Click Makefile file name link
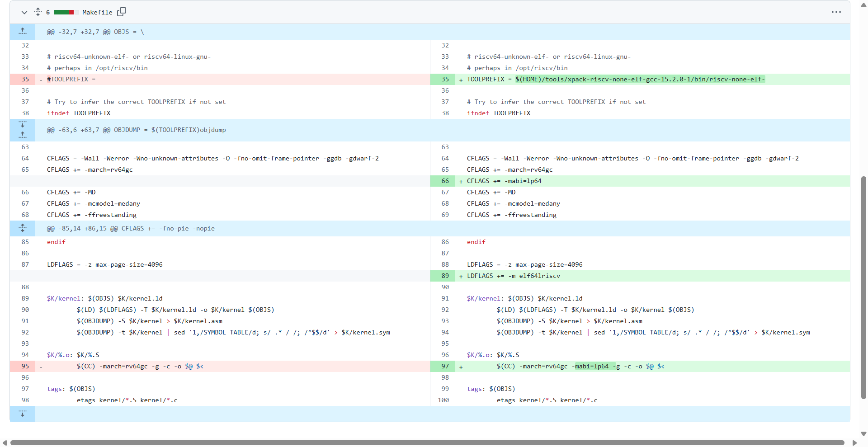This screenshot has width=868, height=447. coord(97,12)
